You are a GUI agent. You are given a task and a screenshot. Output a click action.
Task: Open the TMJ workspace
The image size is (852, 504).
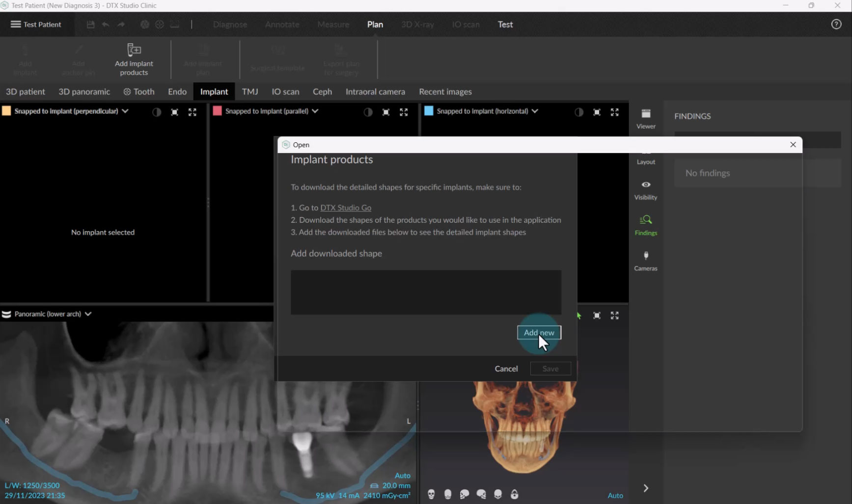pyautogui.click(x=250, y=92)
